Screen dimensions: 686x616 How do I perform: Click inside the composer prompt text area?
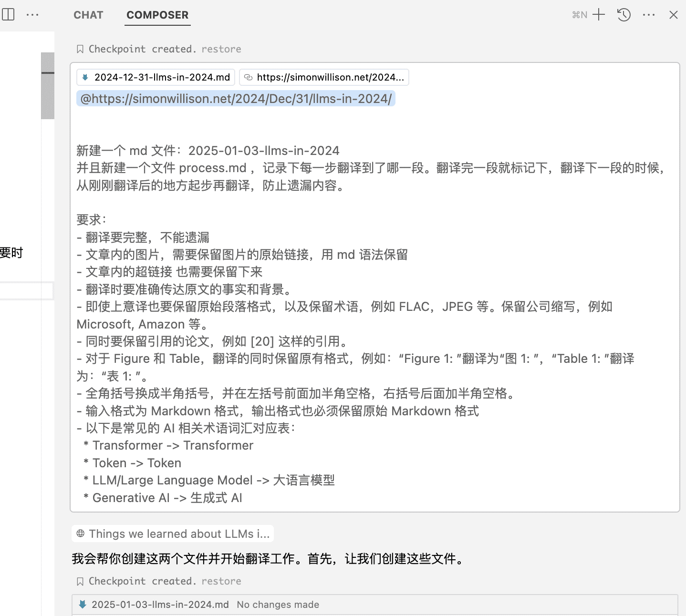pyautogui.click(x=374, y=287)
